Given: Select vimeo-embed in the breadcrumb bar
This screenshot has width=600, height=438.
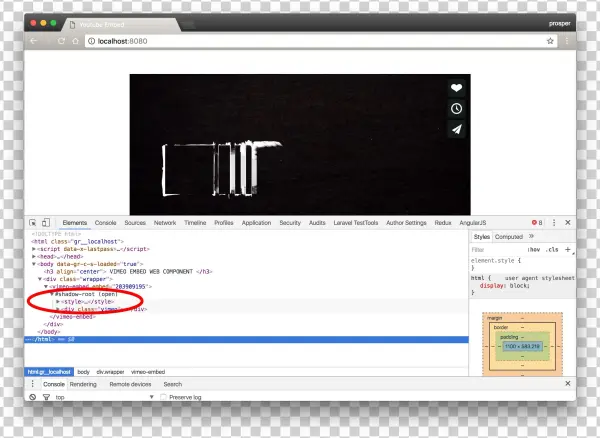Looking at the screenshot, I should (x=147, y=371).
